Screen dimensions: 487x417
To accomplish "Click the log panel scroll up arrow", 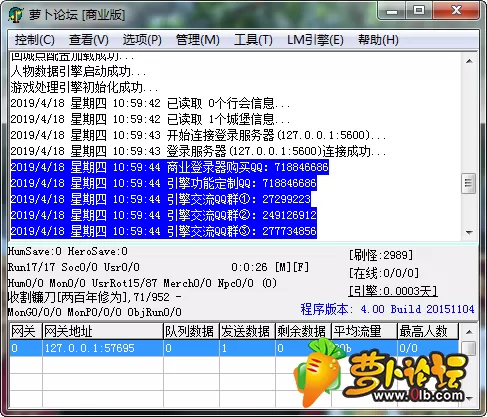I will point(469,61).
